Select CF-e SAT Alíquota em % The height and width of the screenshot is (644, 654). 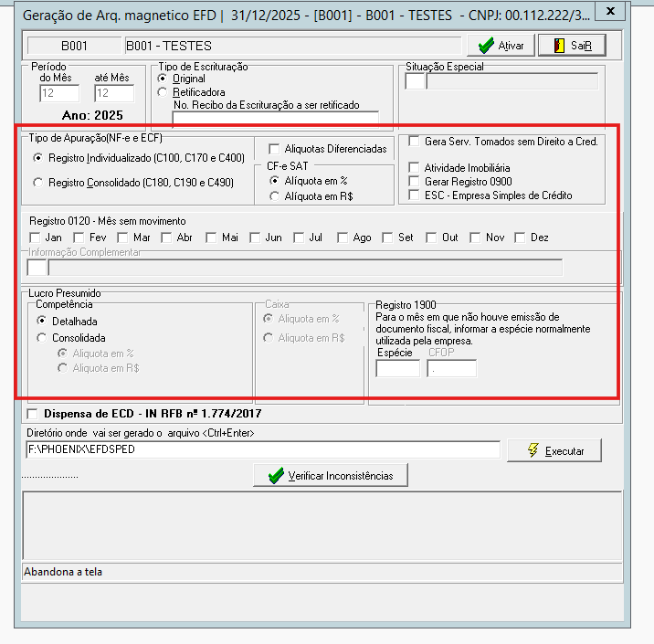coord(274,181)
